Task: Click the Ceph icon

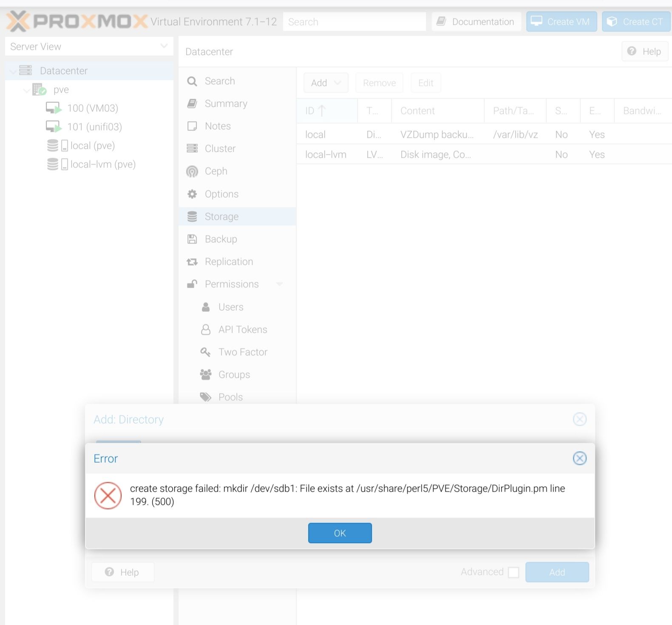Action: pyautogui.click(x=192, y=171)
